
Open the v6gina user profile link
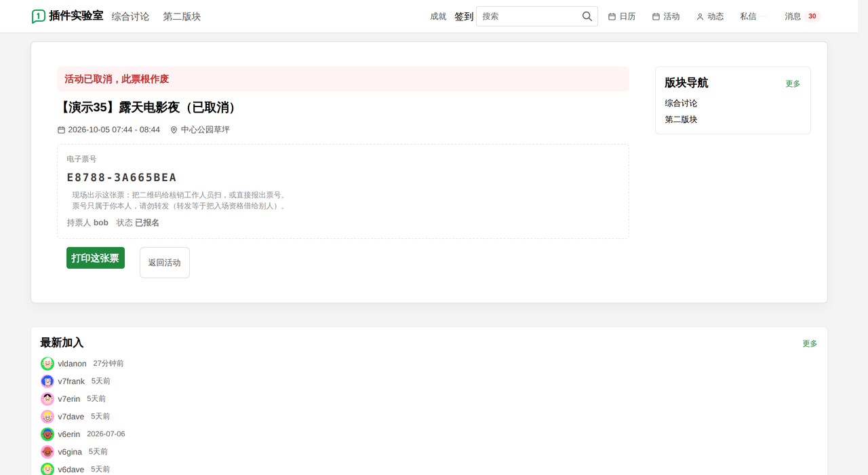click(70, 452)
